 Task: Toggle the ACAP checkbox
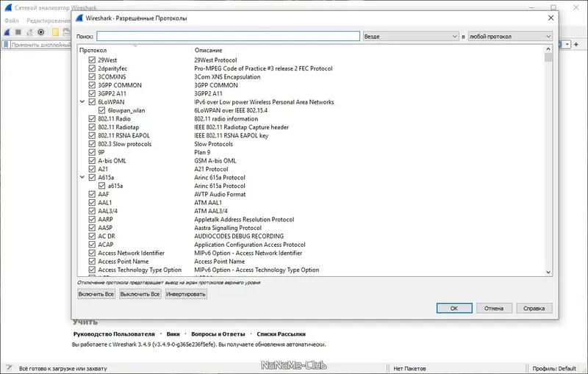click(x=92, y=245)
